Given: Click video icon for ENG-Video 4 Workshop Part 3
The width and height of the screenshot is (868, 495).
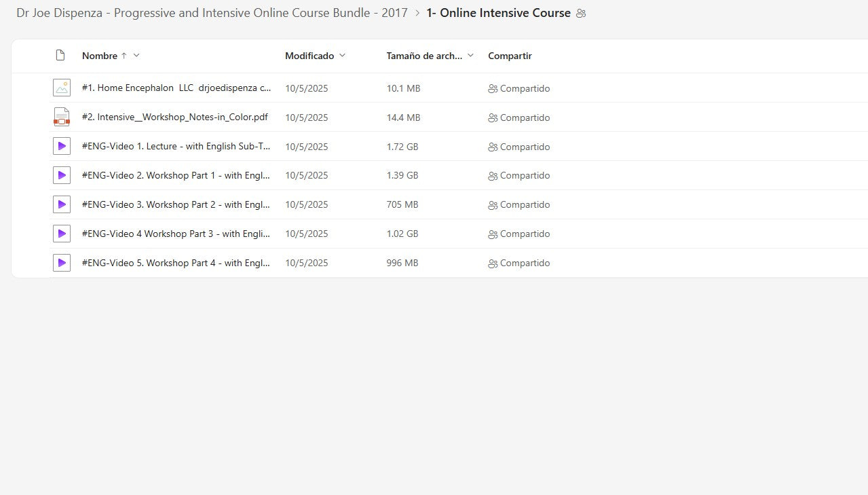Looking at the screenshot, I should tap(62, 234).
